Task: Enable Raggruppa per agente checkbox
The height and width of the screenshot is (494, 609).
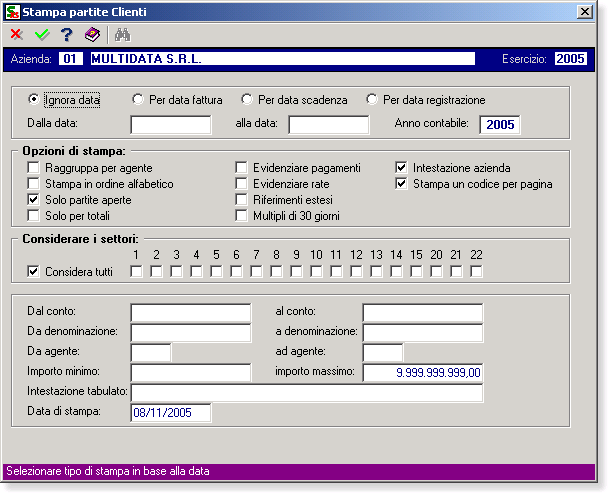Action: pos(33,168)
